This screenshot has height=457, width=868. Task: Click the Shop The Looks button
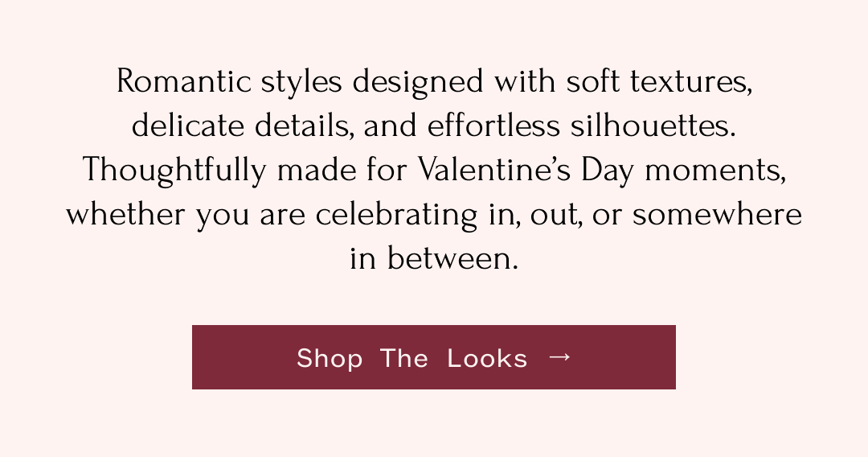coord(433,357)
